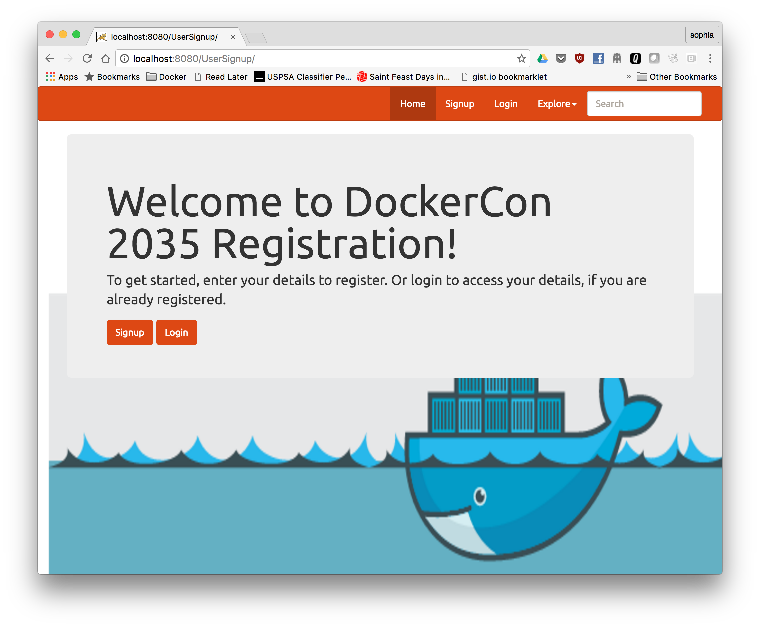Click the Apps grid shortcut in bookmarks bar
The width and height of the screenshot is (759, 627).
point(61,77)
